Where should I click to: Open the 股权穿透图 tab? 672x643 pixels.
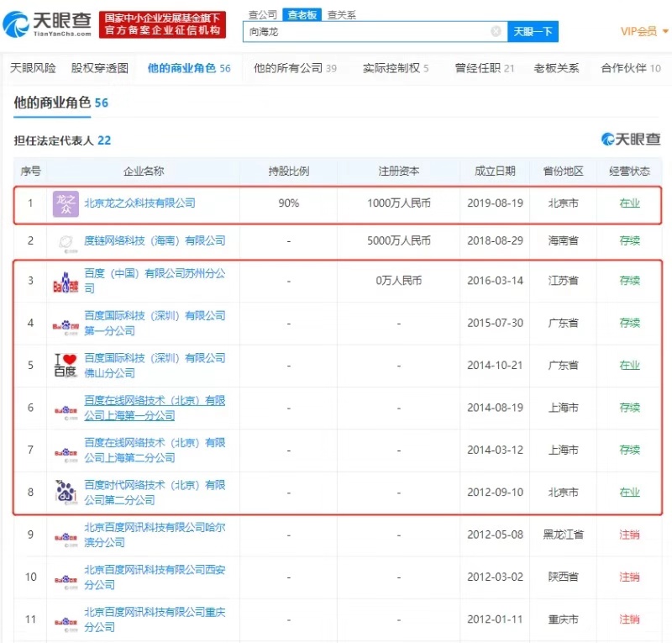pyautogui.click(x=100, y=68)
